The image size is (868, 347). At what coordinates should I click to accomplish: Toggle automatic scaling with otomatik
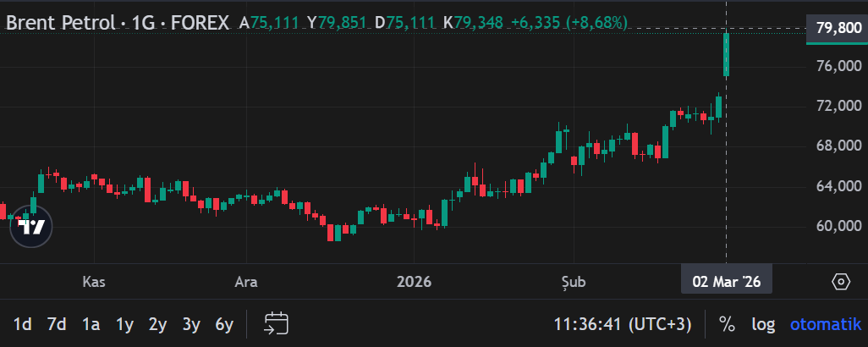pos(826,323)
